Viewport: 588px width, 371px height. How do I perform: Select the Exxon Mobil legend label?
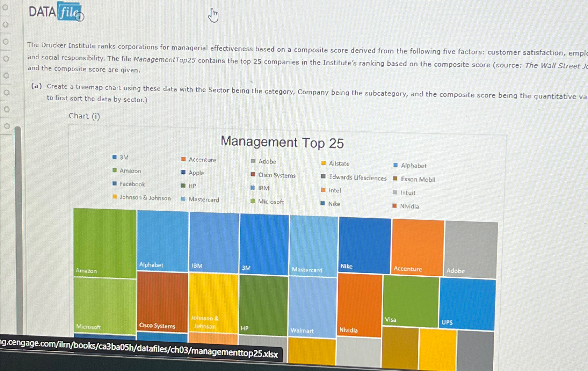(x=418, y=180)
